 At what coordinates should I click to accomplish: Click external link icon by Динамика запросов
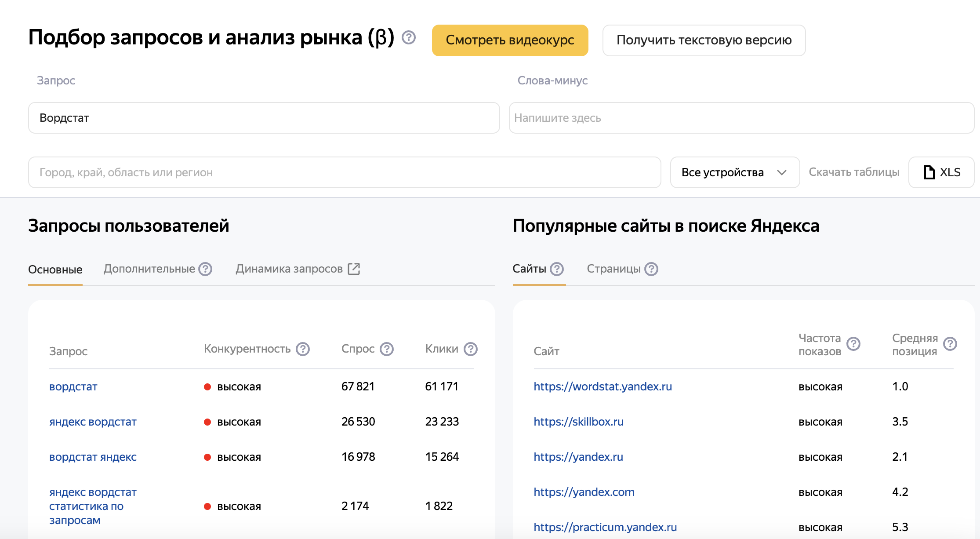tap(354, 269)
